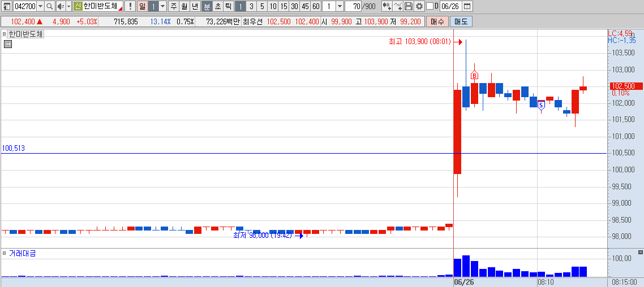
Task: Toggle the D checkbox
Action: click(430, 6)
